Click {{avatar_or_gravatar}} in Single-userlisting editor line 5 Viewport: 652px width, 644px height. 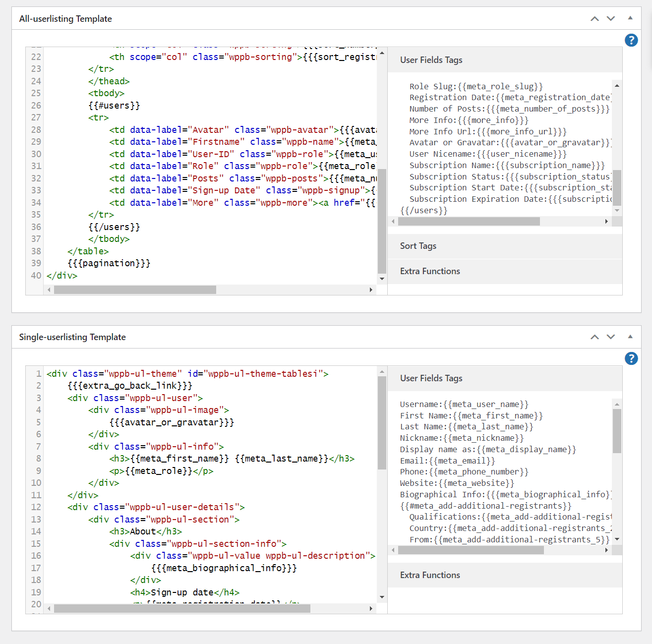coord(172,422)
